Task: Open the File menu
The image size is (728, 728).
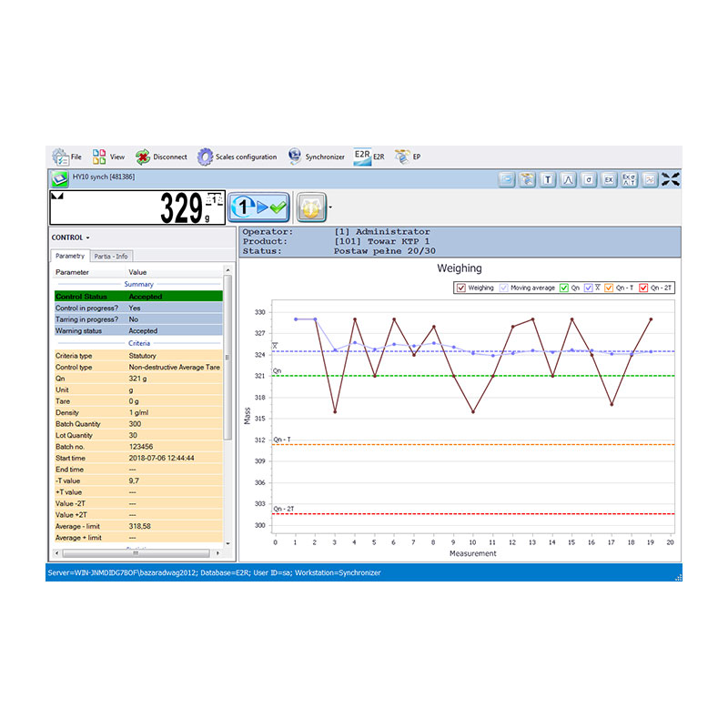Action: click(x=66, y=157)
